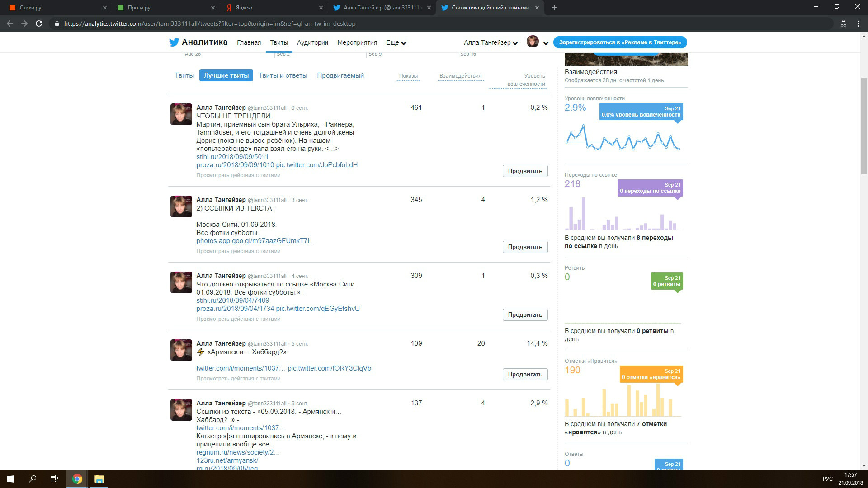868x488 pixels.
Task: Open the Chrome three-dot menu
Action: click(x=858, y=23)
